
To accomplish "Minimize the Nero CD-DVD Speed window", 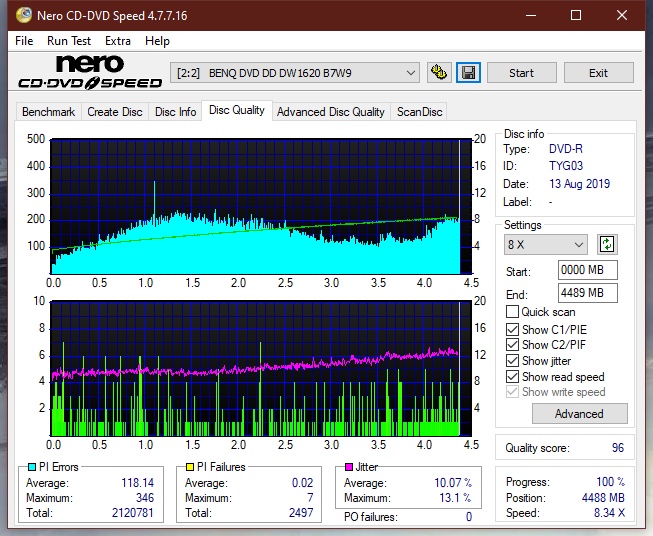I will [x=531, y=15].
